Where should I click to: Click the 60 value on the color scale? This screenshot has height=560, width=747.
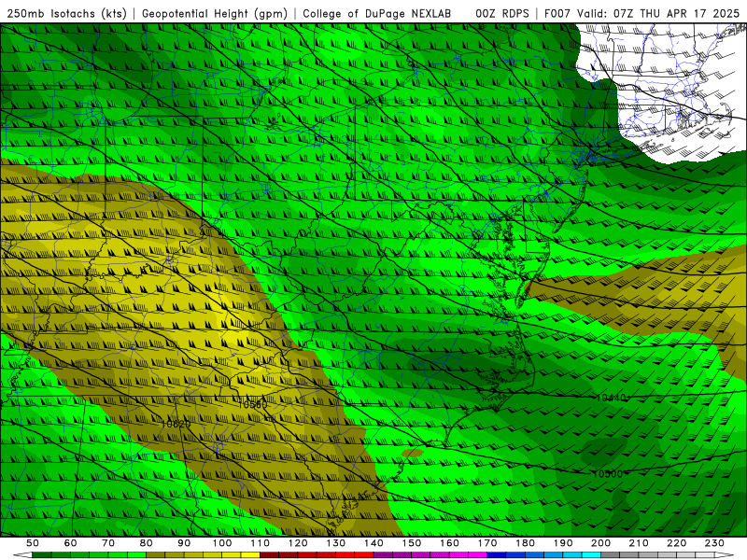point(70,543)
